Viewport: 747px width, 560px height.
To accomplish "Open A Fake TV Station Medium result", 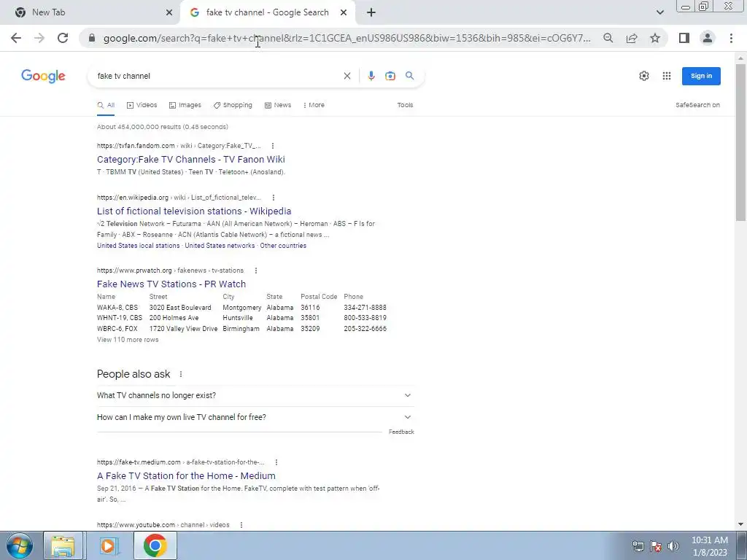I will point(186,475).
